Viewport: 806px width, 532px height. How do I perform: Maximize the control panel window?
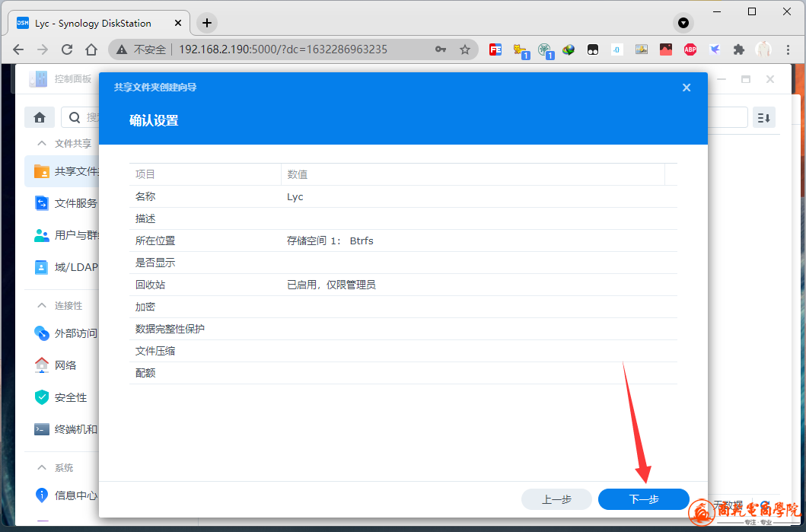tap(745, 78)
